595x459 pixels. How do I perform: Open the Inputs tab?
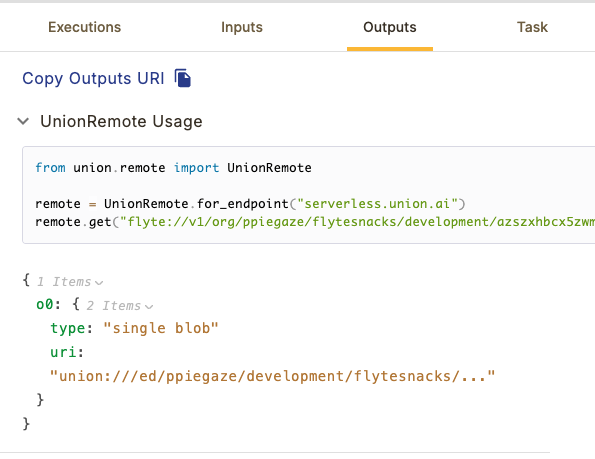coord(242,27)
